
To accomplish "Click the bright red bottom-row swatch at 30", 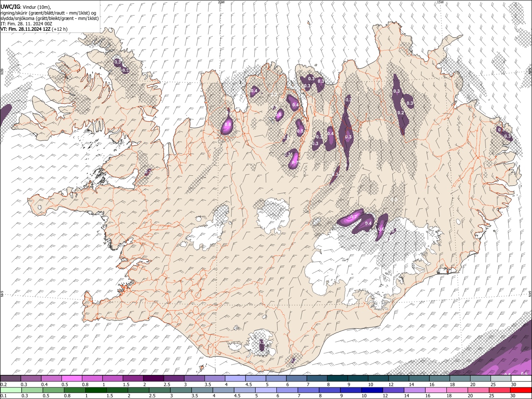I will pos(521,390).
